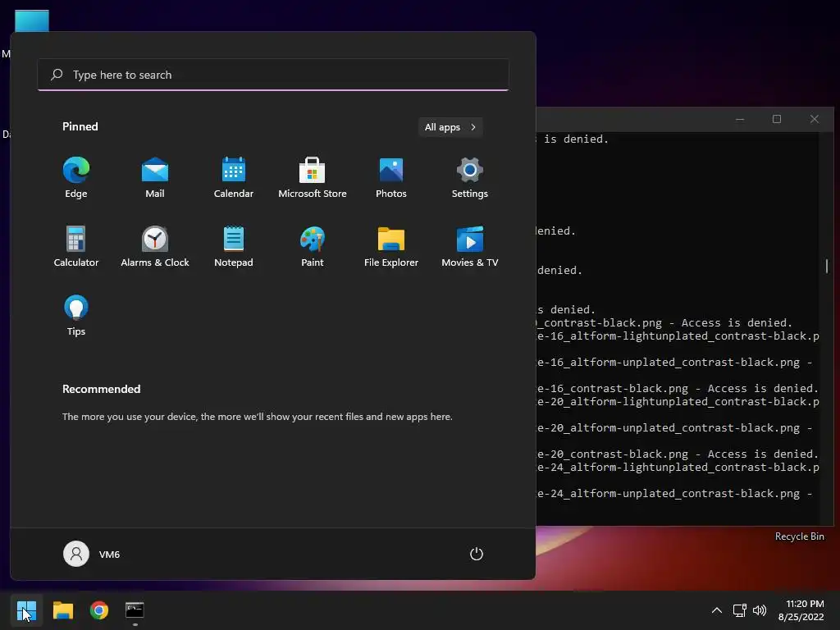The image size is (840, 630).
Task: Switch to the Command Prompt taskbar icon
Action: 135,610
